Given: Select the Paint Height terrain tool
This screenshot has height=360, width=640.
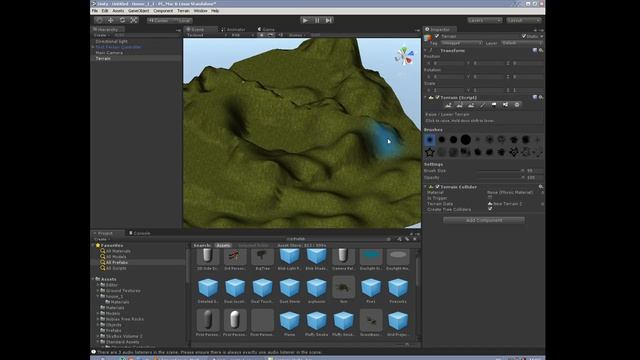Looking at the screenshot, I should coord(460,105).
